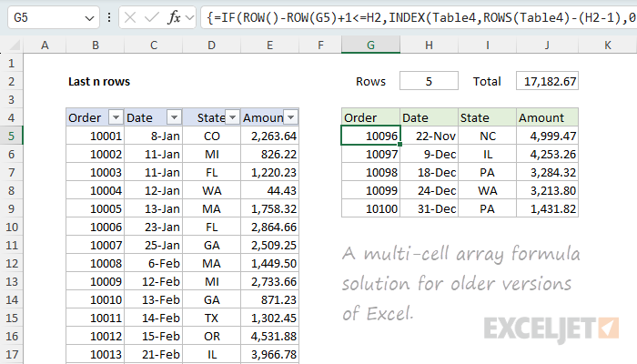This screenshot has width=637, height=364.
Task: Select result cell with date 22-Nov
Action: (x=429, y=136)
